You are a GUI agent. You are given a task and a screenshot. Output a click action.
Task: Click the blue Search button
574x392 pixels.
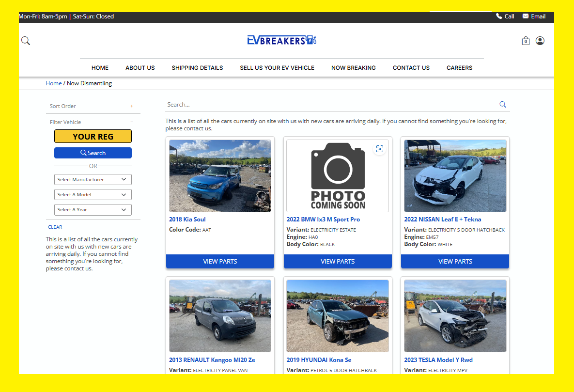coord(93,153)
